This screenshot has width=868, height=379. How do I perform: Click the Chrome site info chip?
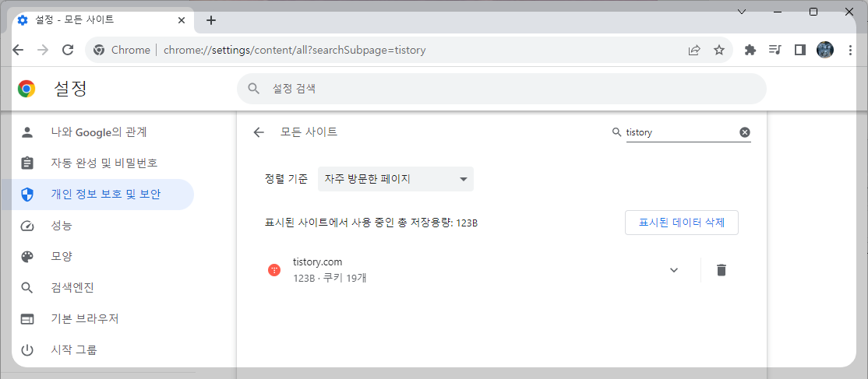(122, 51)
